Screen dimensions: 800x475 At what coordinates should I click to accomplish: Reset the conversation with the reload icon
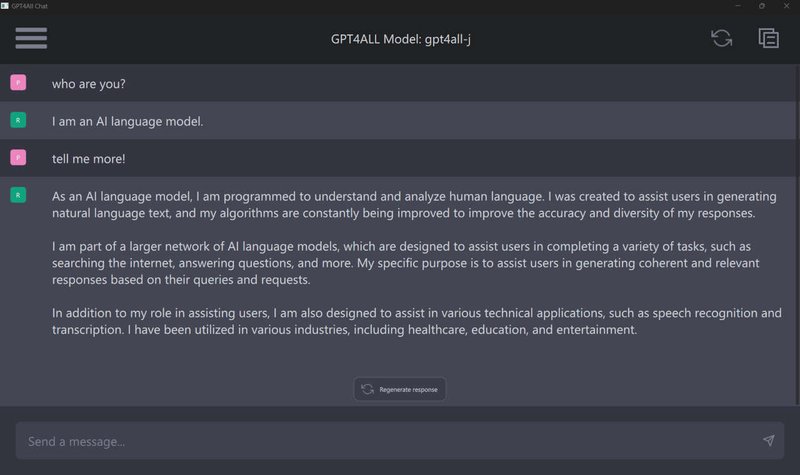(x=721, y=38)
